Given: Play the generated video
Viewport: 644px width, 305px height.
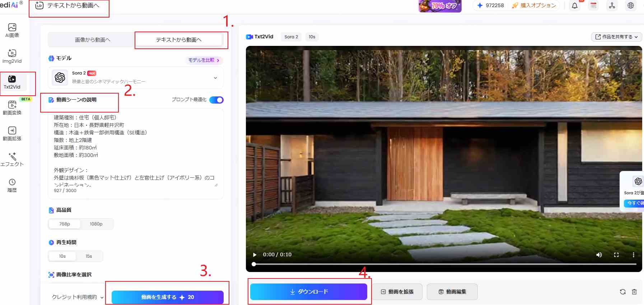Looking at the screenshot, I should coord(255,255).
